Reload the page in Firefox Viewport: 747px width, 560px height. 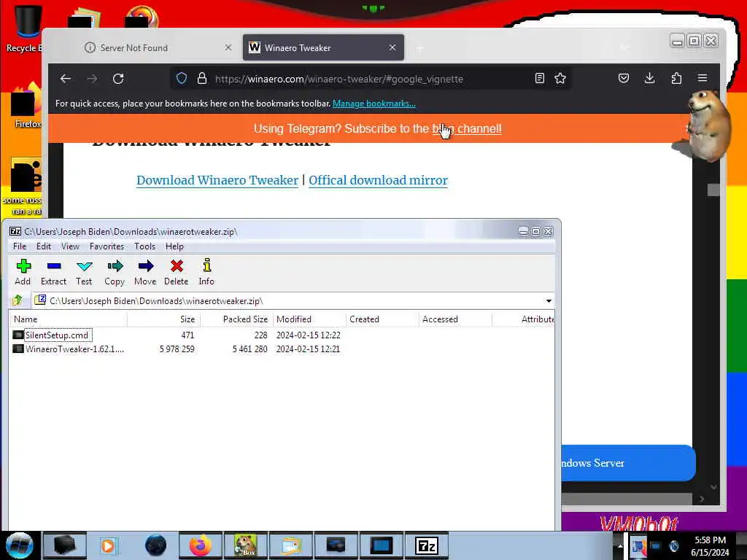[x=118, y=79]
